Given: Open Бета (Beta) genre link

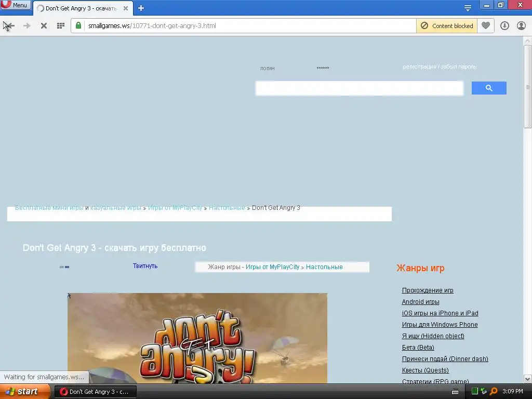Looking at the screenshot, I should click(x=418, y=348).
